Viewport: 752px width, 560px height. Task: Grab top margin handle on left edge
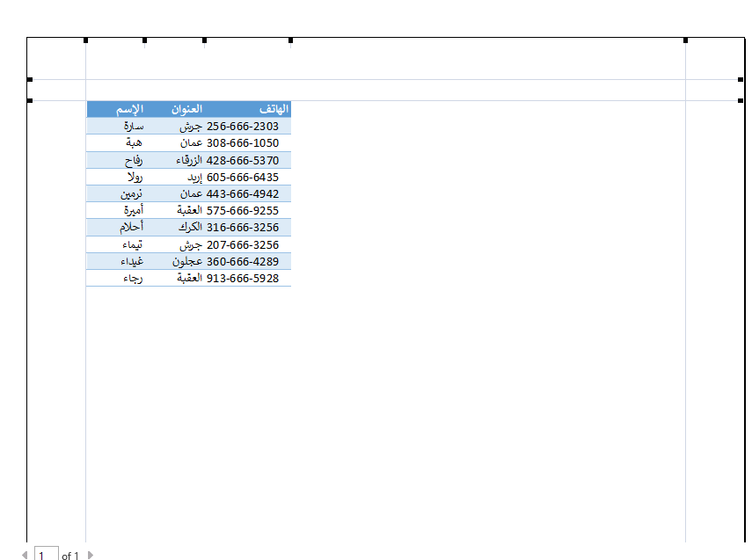coord(30,101)
